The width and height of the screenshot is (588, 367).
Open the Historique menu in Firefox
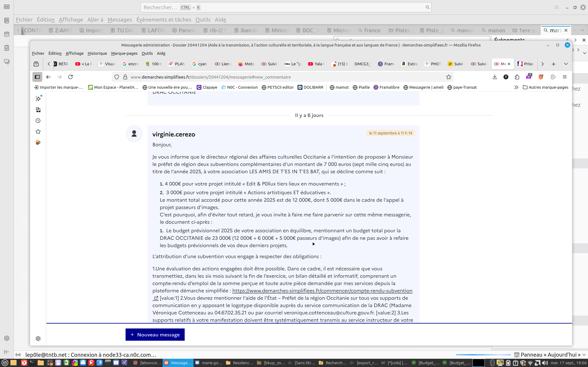pyautogui.click(x=97, y=53)
